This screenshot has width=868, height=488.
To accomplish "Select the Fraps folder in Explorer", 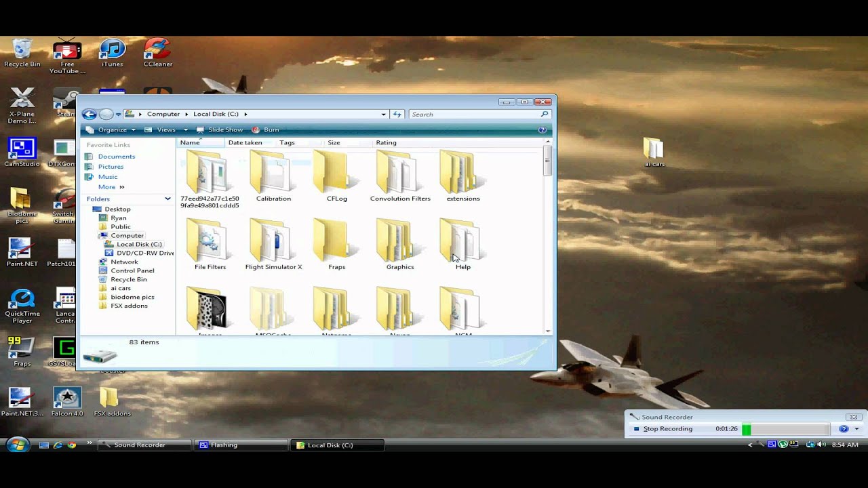I will (336, 245).
